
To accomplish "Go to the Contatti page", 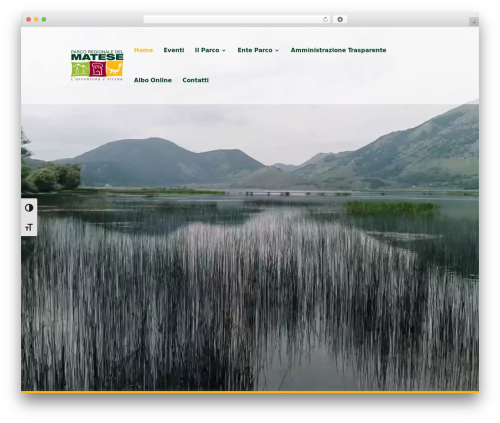I will (x=195, y=80).
